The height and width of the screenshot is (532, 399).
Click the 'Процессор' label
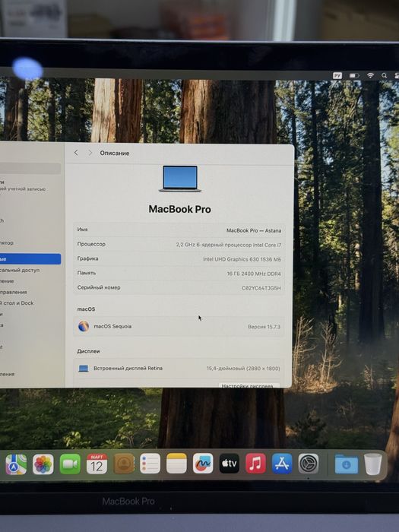click(x=91, y=244)
